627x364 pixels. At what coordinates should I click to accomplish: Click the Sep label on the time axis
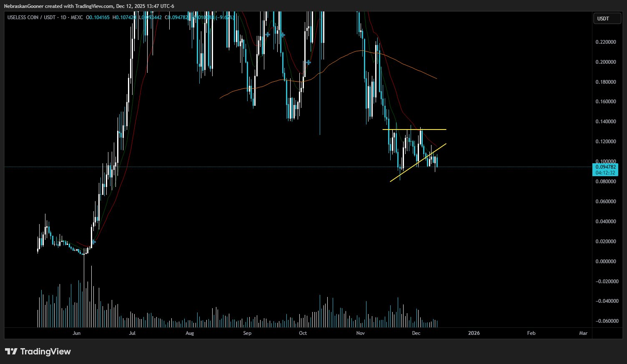click(247, 333)
